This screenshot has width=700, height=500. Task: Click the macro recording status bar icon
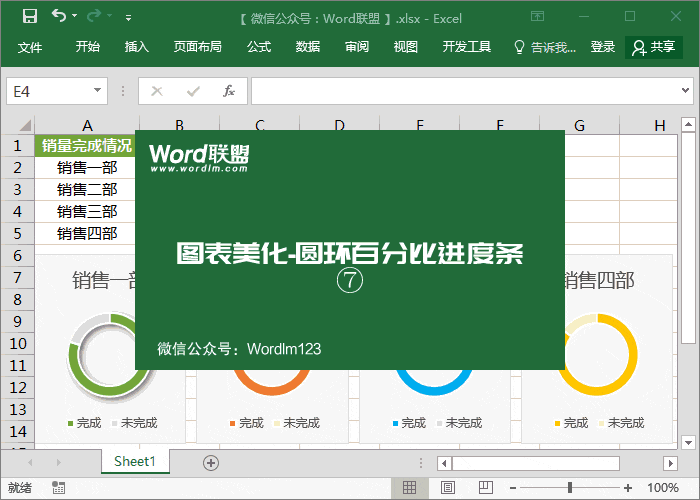[x=59, y=487]
